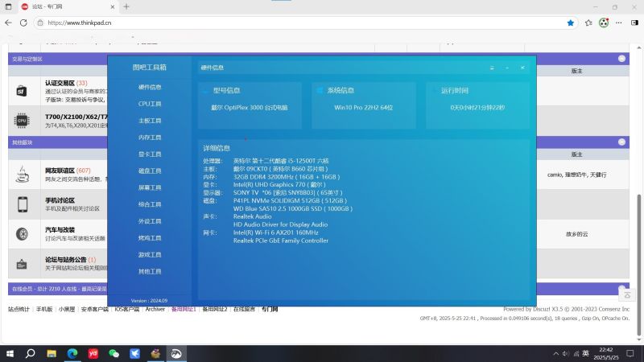
Task: Open Windows Start menu
Action: tap(10, 353)
